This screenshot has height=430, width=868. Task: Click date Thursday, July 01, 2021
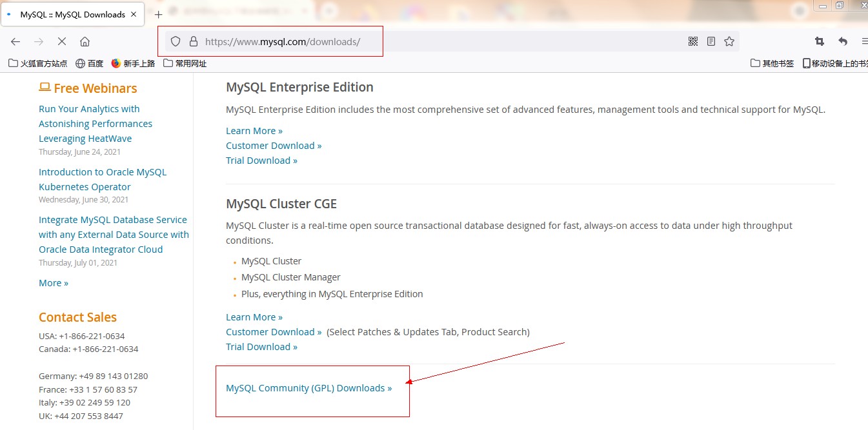[x=78, y=263]
